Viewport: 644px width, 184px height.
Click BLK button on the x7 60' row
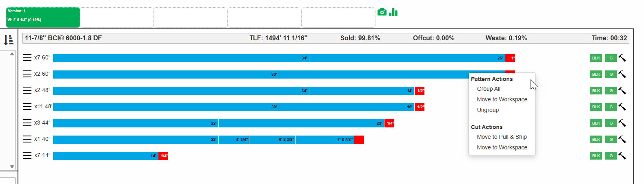(x=596, y=58)
